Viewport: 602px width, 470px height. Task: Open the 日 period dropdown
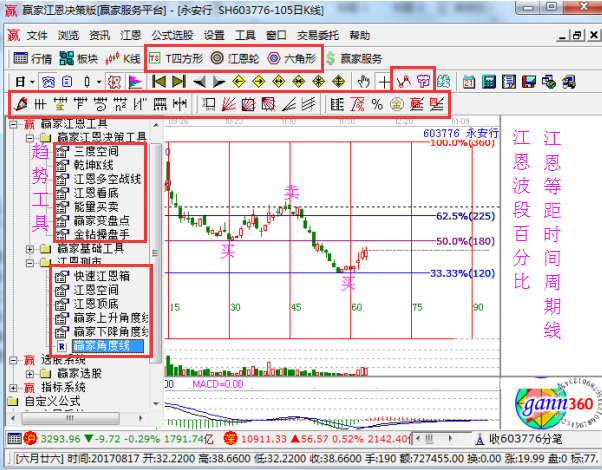pyautogui.click(x=24, y=80)
